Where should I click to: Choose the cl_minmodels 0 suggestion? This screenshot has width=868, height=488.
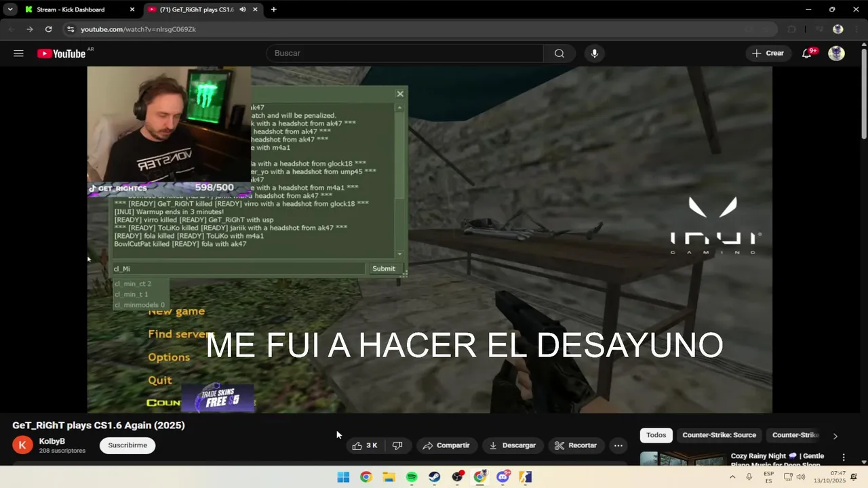140,305
